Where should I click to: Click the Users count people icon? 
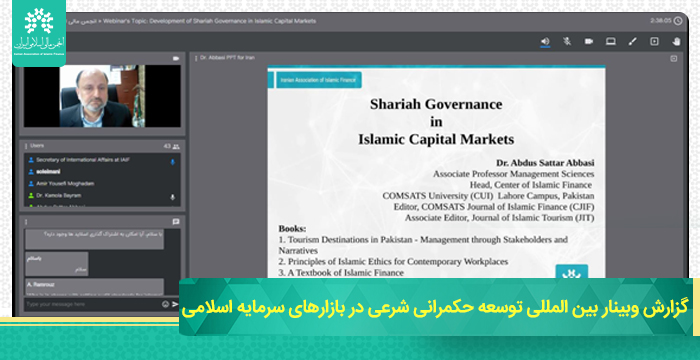coord(176,147)
